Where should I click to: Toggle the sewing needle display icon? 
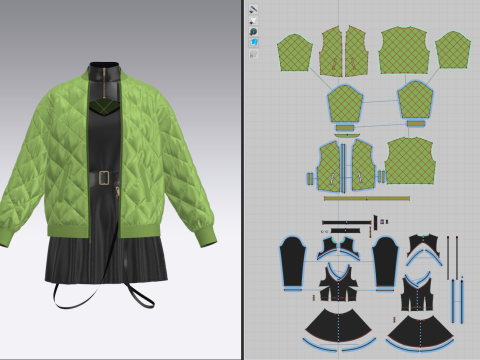click(253, 9)
